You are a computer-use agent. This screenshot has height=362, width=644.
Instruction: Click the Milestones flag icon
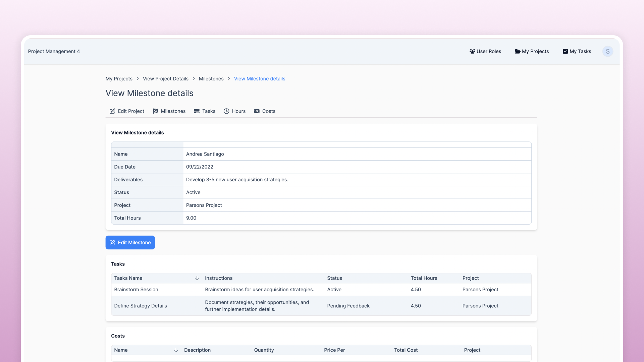155,111
